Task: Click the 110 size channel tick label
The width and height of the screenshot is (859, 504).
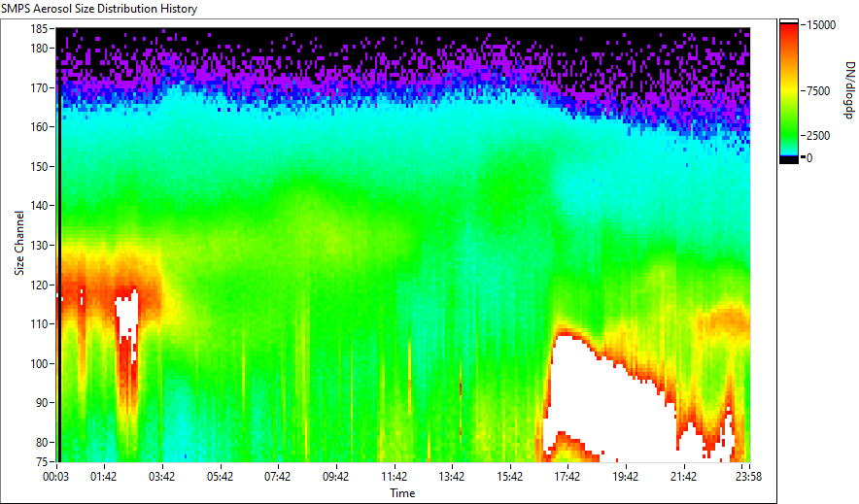Action: (x=40, y=324)
